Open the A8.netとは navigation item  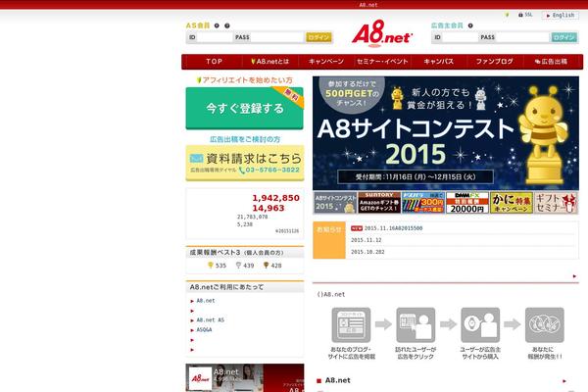point(270,62)
